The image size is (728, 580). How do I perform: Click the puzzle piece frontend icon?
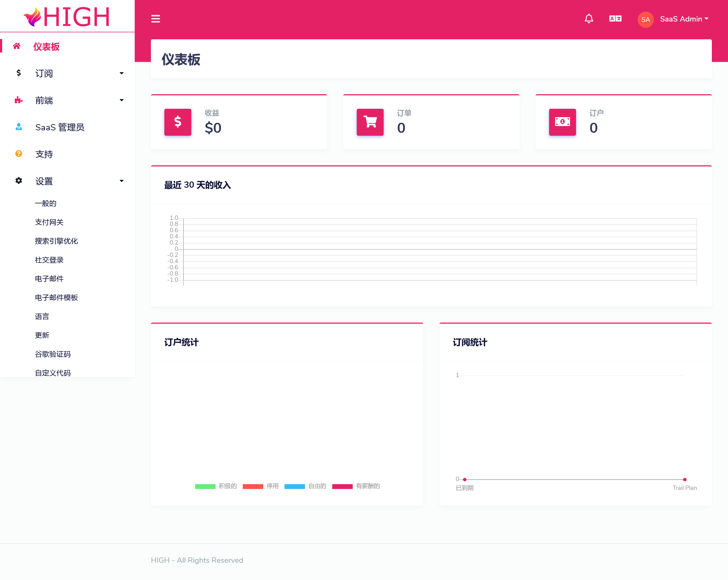click(x=18, y=100)
